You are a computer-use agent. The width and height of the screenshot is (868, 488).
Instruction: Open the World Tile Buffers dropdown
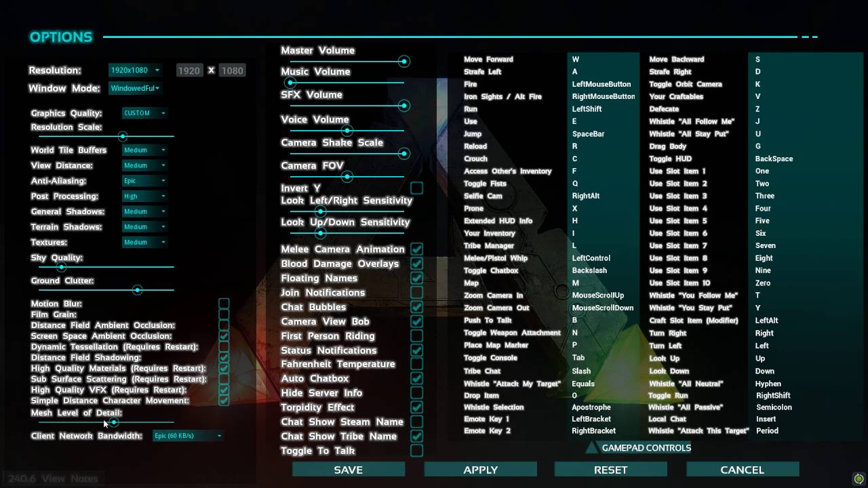coord(144,150)
